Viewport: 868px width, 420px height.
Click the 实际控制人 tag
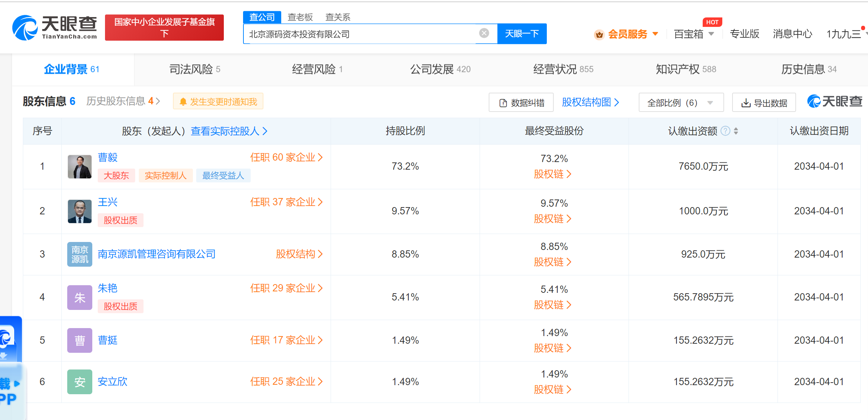[166, 175]
